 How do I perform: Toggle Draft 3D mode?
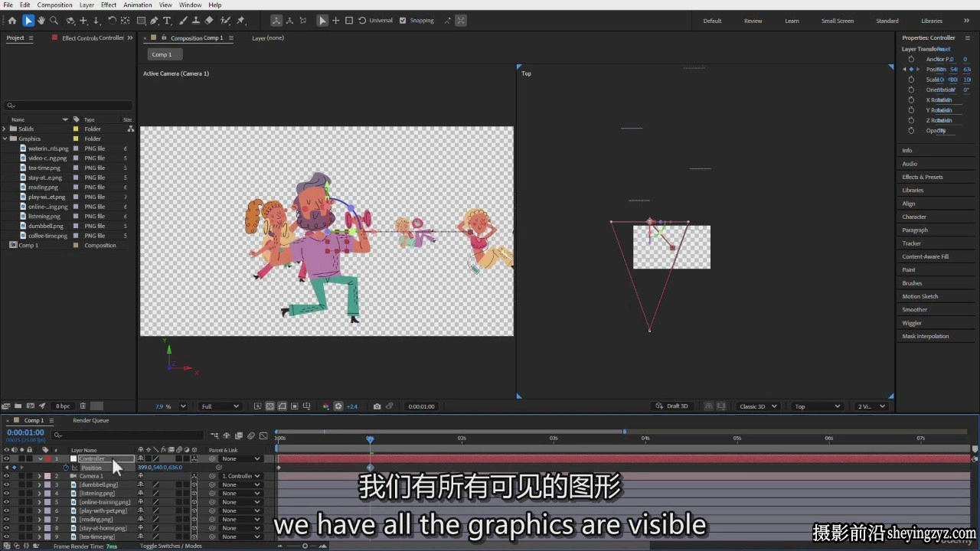pos(672,406)
